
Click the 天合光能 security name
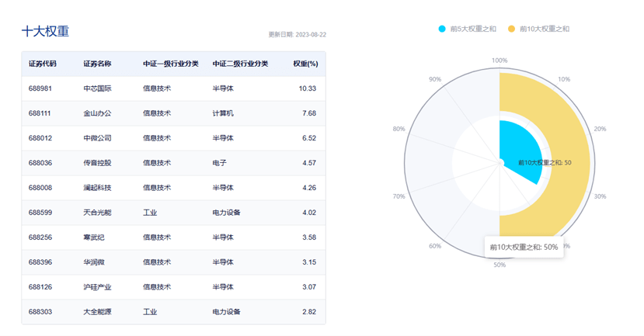[x=97, y=213]
